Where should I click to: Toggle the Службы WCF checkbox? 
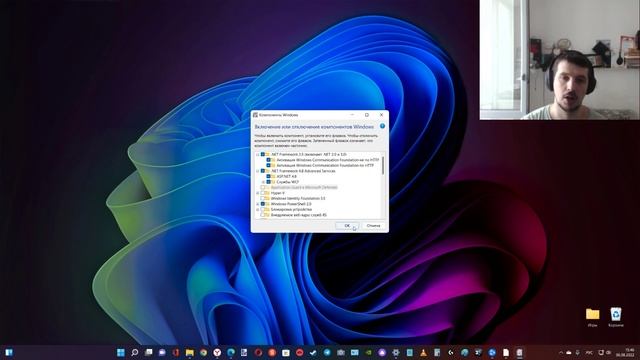point(268,182)
